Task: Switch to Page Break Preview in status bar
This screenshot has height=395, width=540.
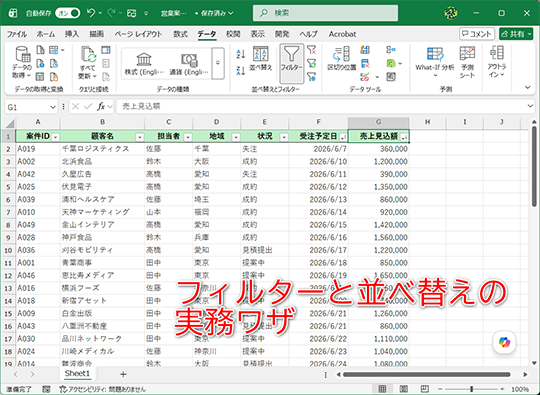Action: tap(425, 389)
